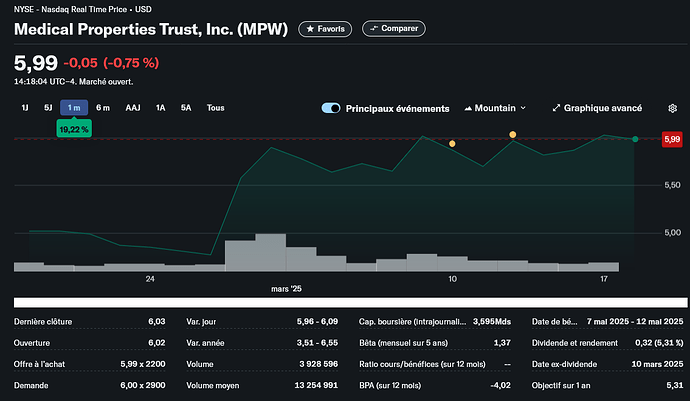The width and height of the screenshot is (690, 401).
Task: Click the BPA value -4,02
Action: [x=501, y=386]
